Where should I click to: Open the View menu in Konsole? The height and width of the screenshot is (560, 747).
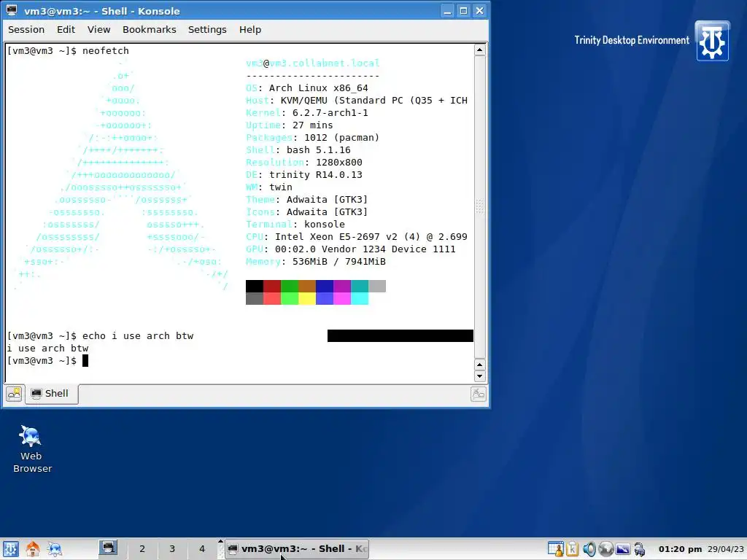pyautogui.click(x=98, y=29)
